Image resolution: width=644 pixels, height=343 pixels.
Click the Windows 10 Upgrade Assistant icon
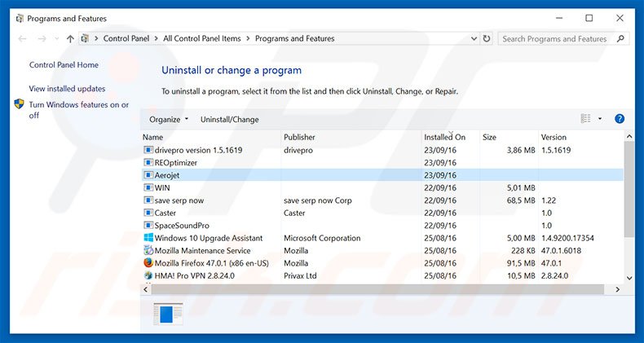pos(148,238)
